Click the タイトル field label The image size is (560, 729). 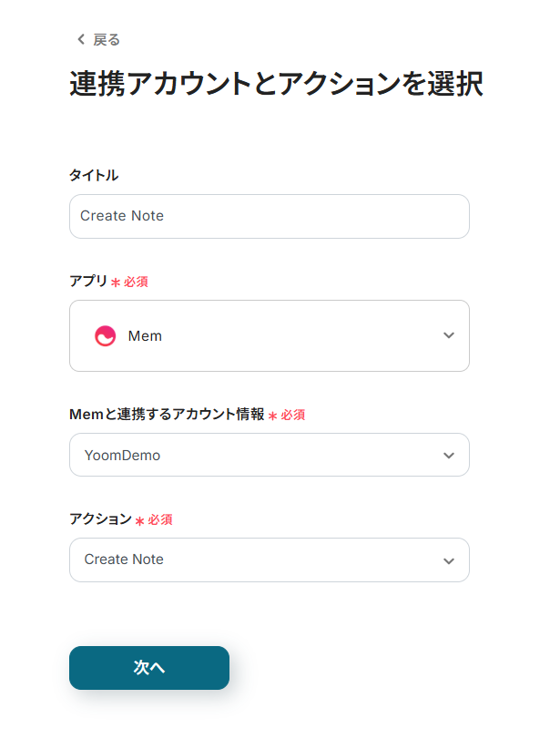[94, 175]
